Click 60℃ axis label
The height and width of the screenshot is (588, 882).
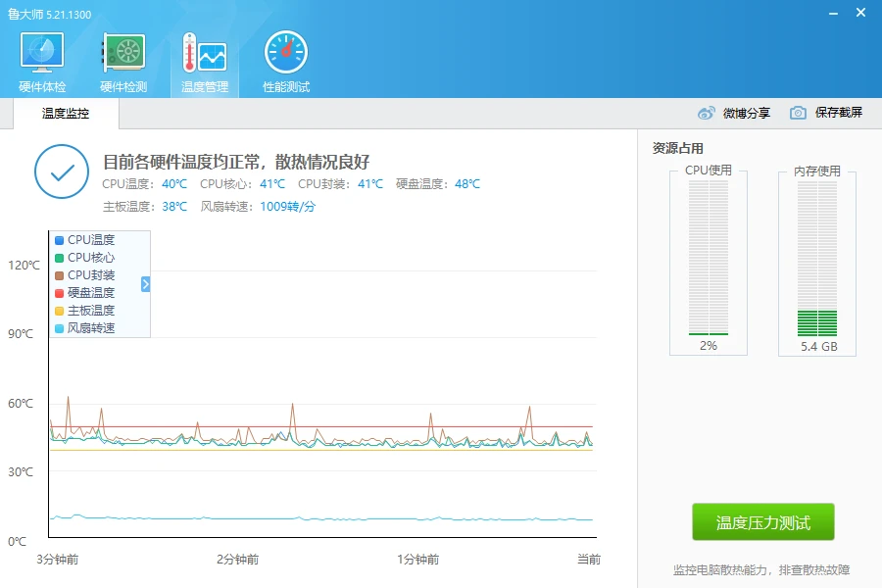[x=21, y=404]
